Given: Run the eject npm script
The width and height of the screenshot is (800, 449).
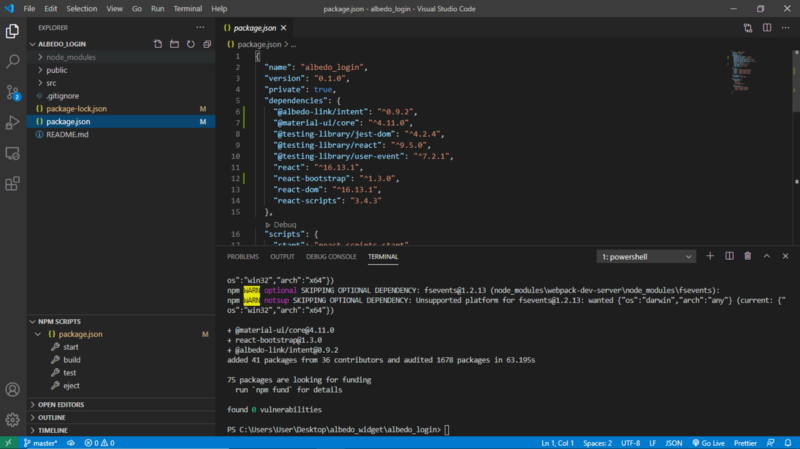Looking at the screenshot, I should pyautogui.click(x=121, y=386).
